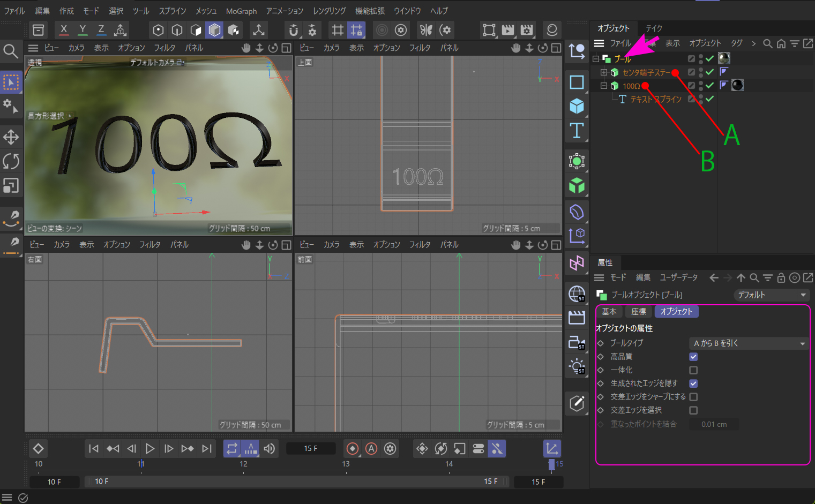Click the Text spline tool icon
Viewport: 815px width, 504px height.
pos(577,130)
